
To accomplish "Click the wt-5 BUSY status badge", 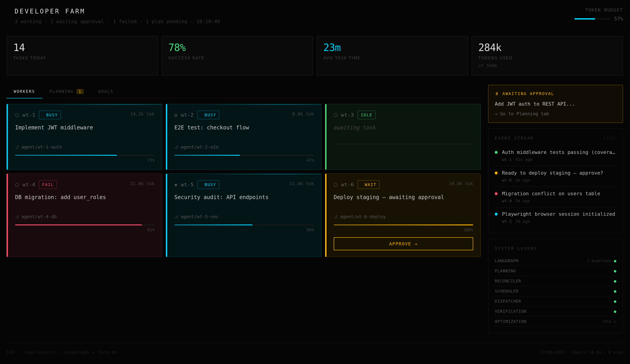I will (x=208, y=184).
